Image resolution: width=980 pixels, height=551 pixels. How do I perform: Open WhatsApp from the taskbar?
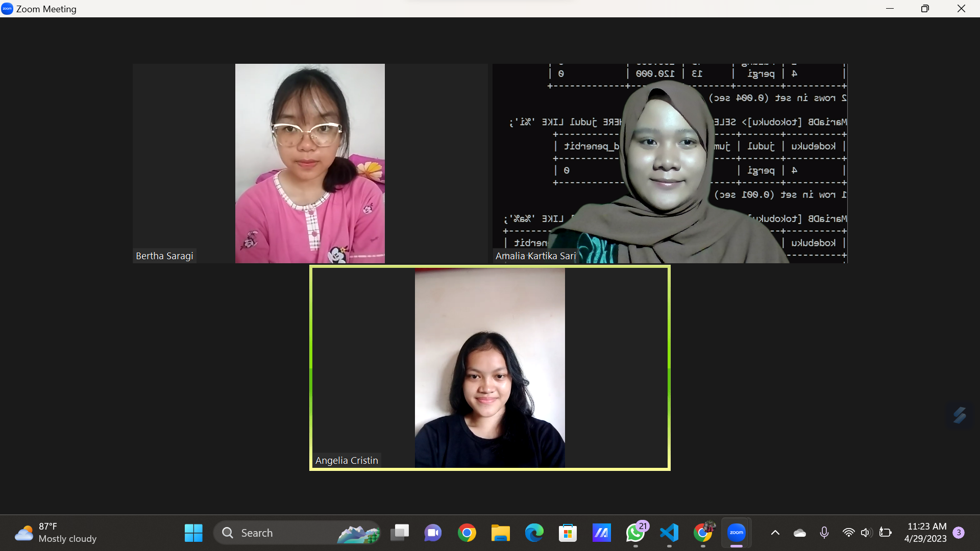(635, 533)
